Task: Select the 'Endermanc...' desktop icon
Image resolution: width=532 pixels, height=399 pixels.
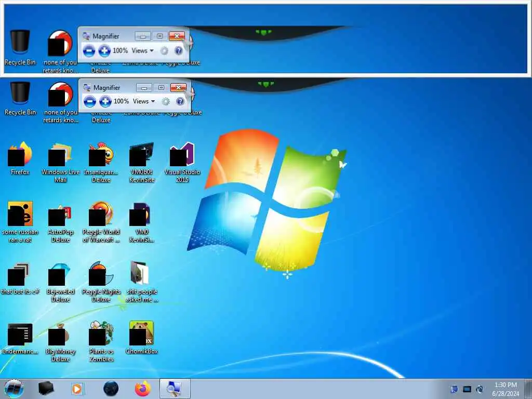Action: 20,338
